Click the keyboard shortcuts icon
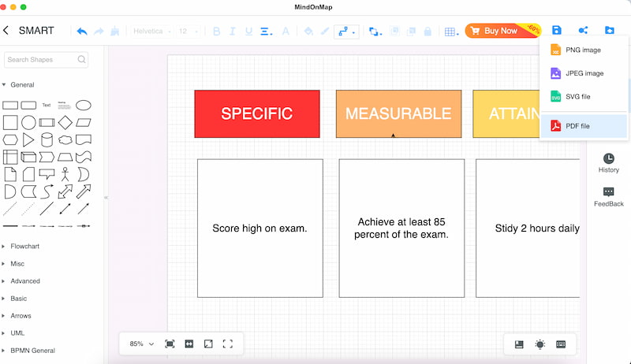This screenshot has height=364, width=631. tap(561, 344)
